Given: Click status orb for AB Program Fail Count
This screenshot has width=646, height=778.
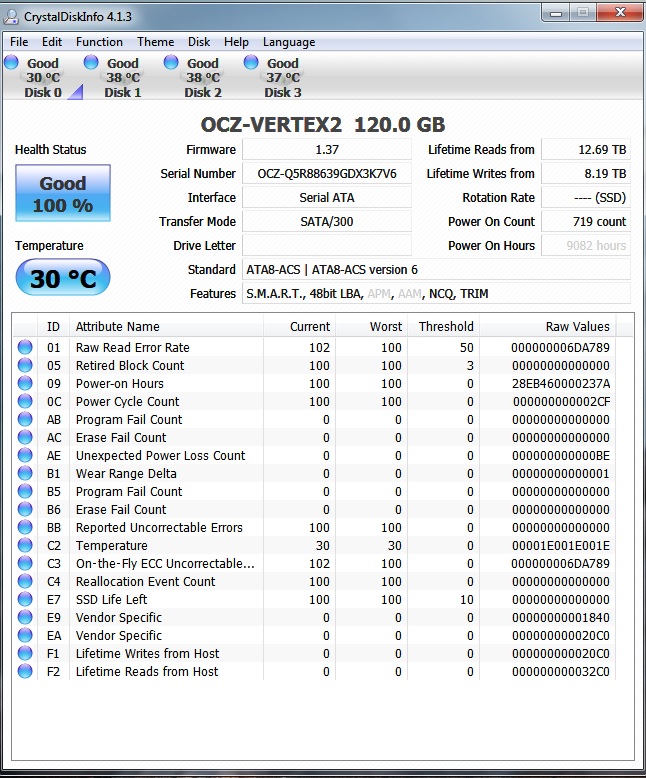Looking at the screenshot, I should pyautogui.click(x=25, y=419).
